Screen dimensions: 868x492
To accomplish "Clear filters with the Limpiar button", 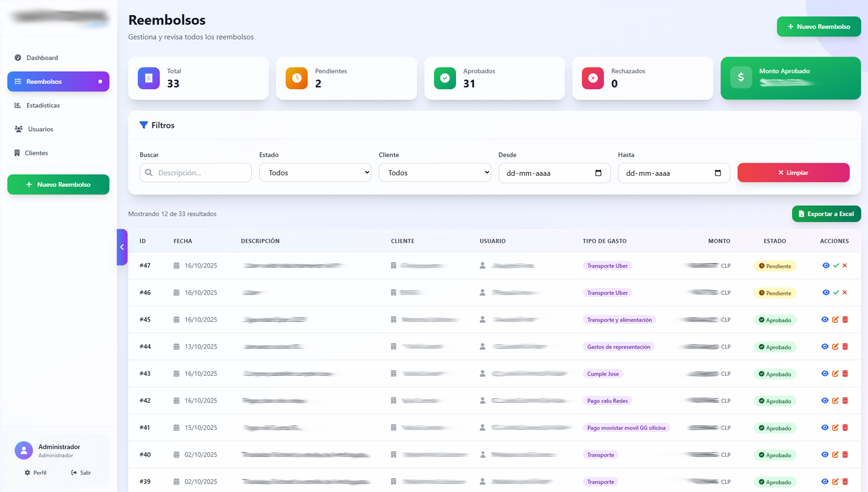I will coord(793,173).
